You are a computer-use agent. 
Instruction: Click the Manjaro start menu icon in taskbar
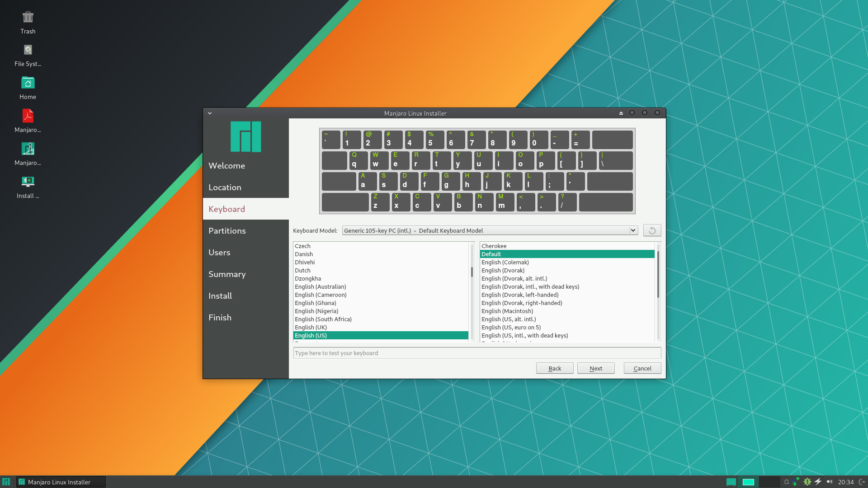(x=6, y=482)
